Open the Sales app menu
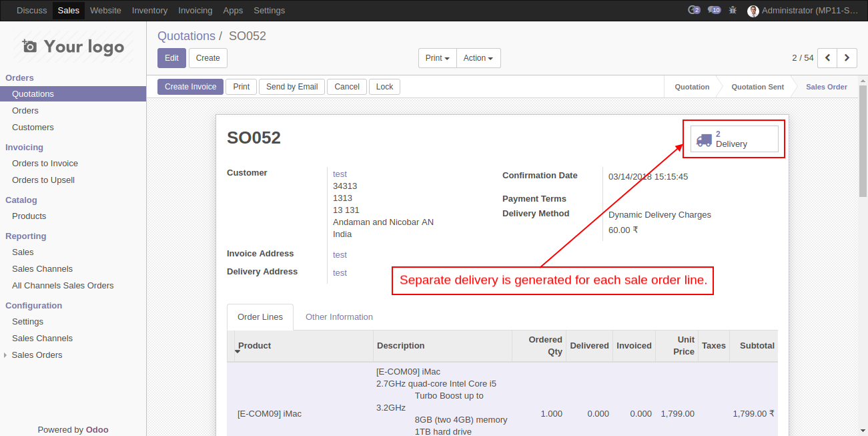The image size is (868, 436). 69,11
